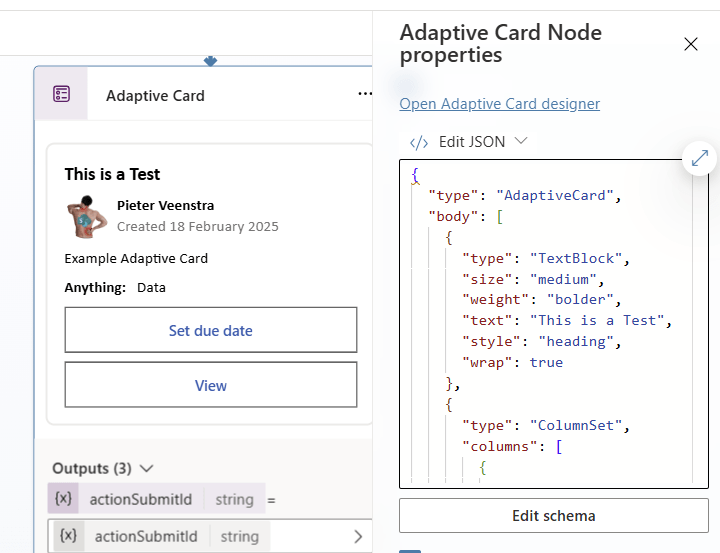Click the variable icon of the highlighted actionSubmitId chip
The image size is (720, 553).
(x=63, y=498)
